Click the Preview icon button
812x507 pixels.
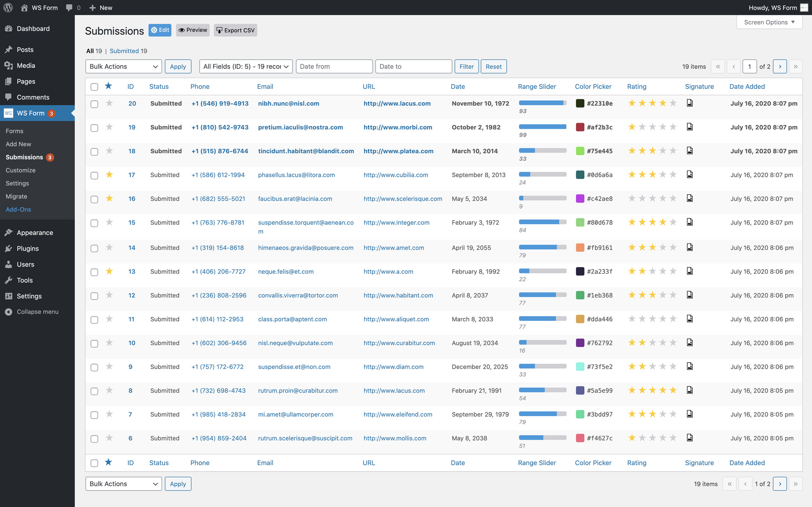192,30
